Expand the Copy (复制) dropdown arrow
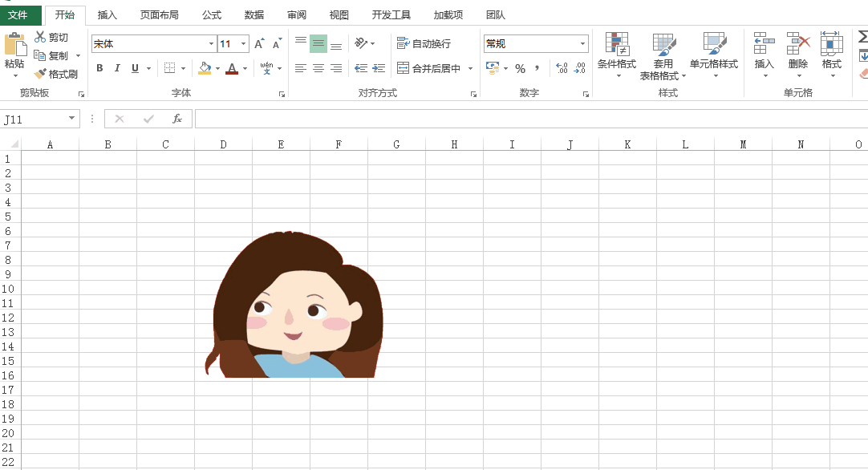 (x=78, y=56)
